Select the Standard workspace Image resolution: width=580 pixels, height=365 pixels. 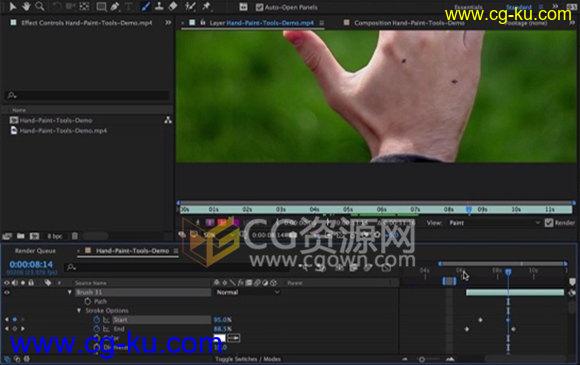(519, 7)
